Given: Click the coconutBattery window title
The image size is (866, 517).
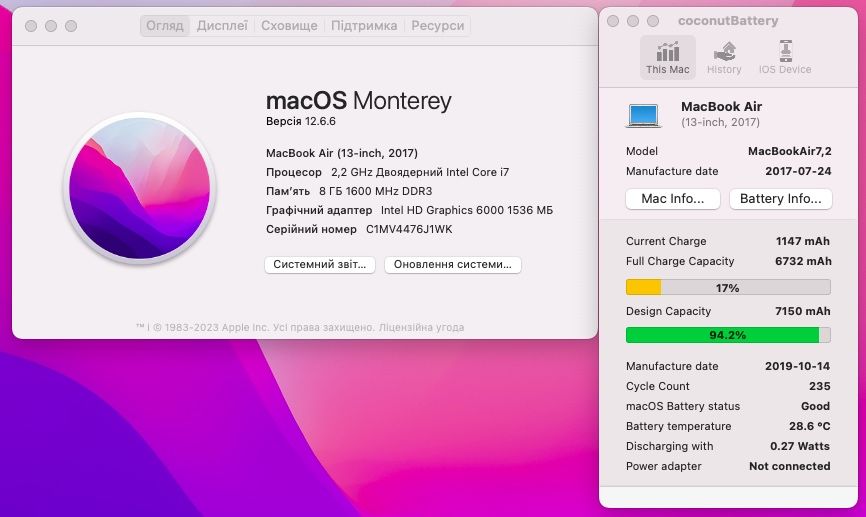Looking at the screenshot, I should [728, 21].
